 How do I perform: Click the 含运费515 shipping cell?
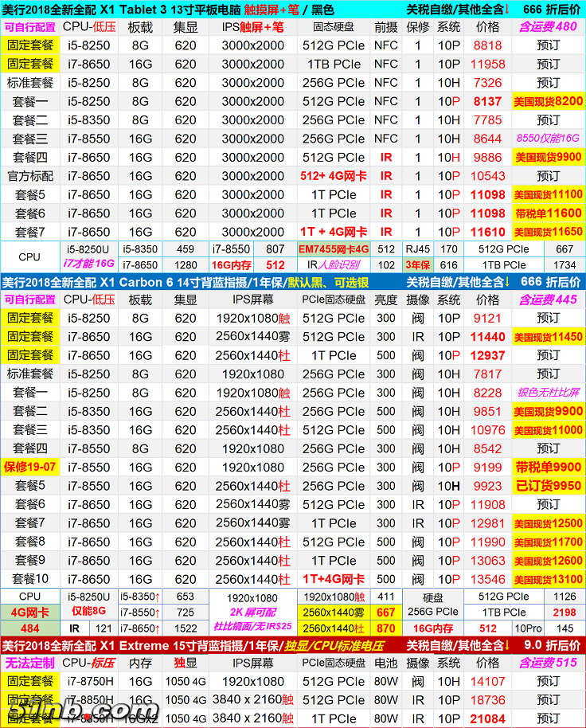point(548,663)
